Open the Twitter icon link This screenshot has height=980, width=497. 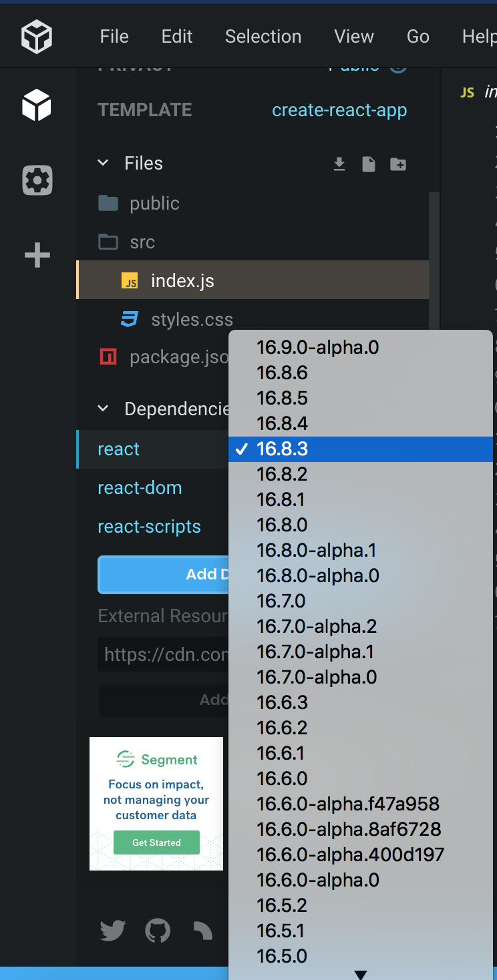point(113,931)
